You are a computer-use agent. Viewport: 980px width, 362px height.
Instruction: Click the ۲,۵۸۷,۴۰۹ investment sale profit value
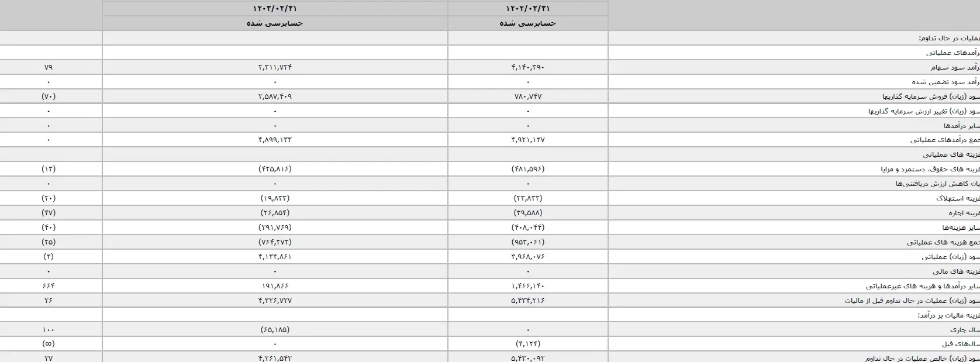click(275, 96)
